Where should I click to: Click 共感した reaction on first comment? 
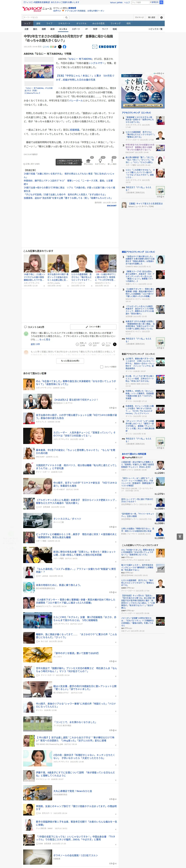(81, 344)
